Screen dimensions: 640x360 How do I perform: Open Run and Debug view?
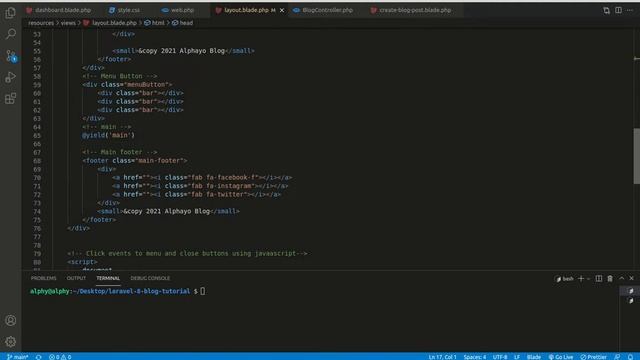[11, 77]
